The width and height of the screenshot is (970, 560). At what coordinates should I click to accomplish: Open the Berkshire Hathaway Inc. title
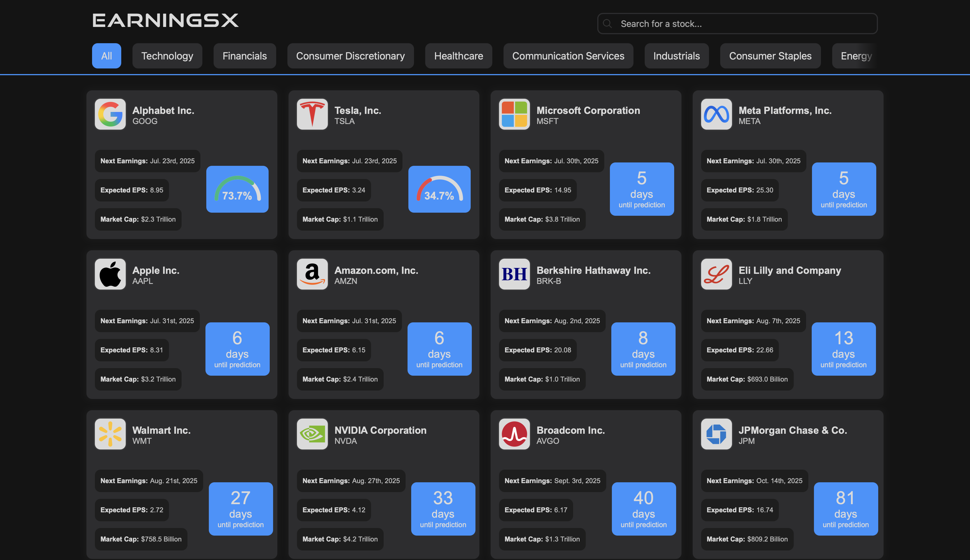[x=593, y=270]
